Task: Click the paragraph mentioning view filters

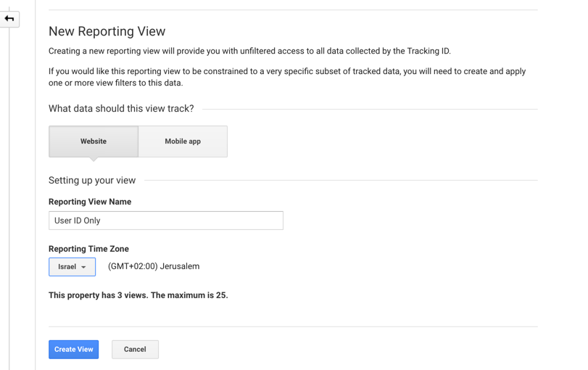Action: pos(287,77)
